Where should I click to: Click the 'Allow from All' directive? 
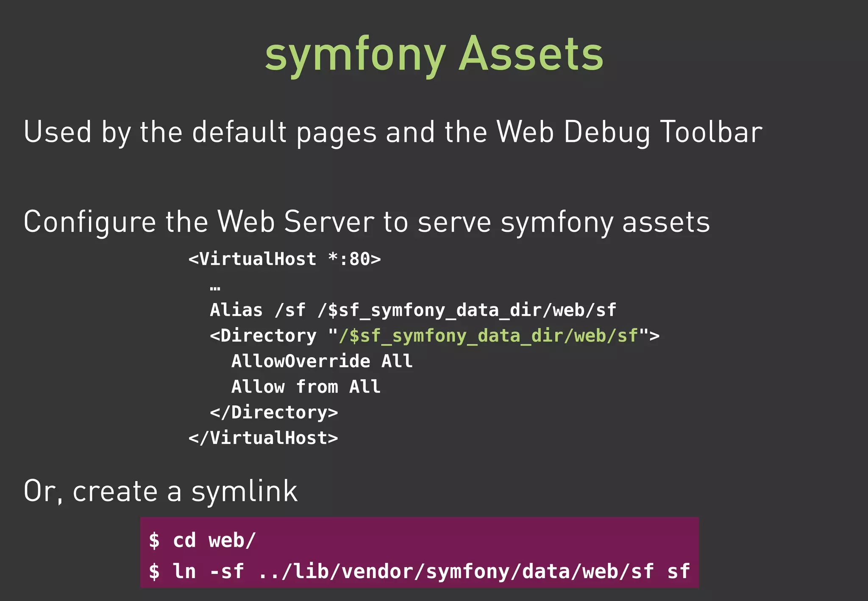click(306, 387)
